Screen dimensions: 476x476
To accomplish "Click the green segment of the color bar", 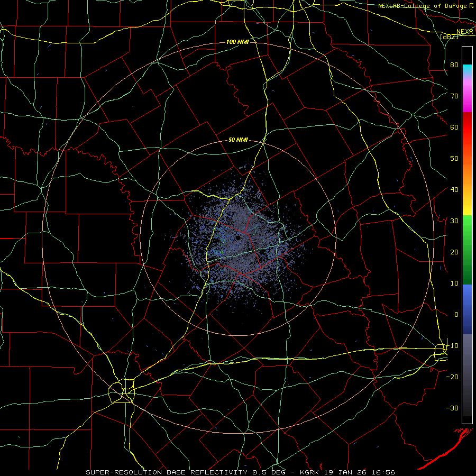I will (467, 250).
